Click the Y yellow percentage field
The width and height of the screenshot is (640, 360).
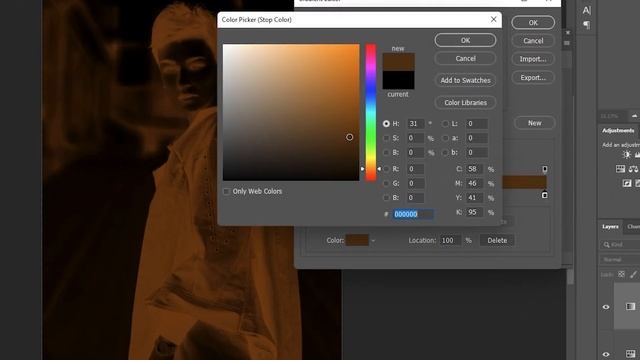475,198
